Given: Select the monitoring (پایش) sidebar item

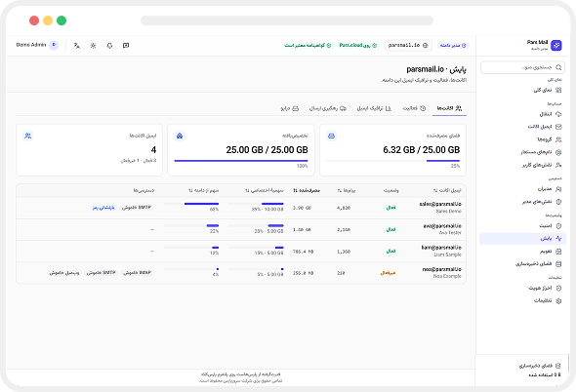Looking at the screenshot, I should click(522, 239).
